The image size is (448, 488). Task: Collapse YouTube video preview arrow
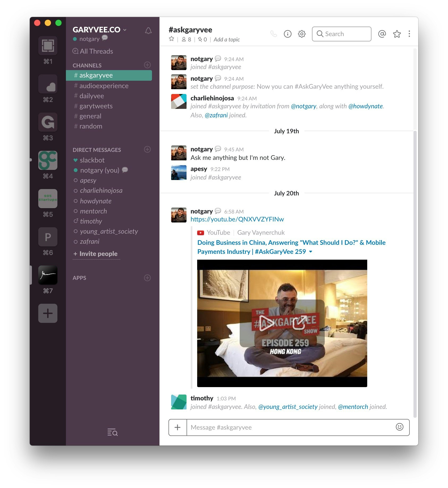(x=311, y=251)
